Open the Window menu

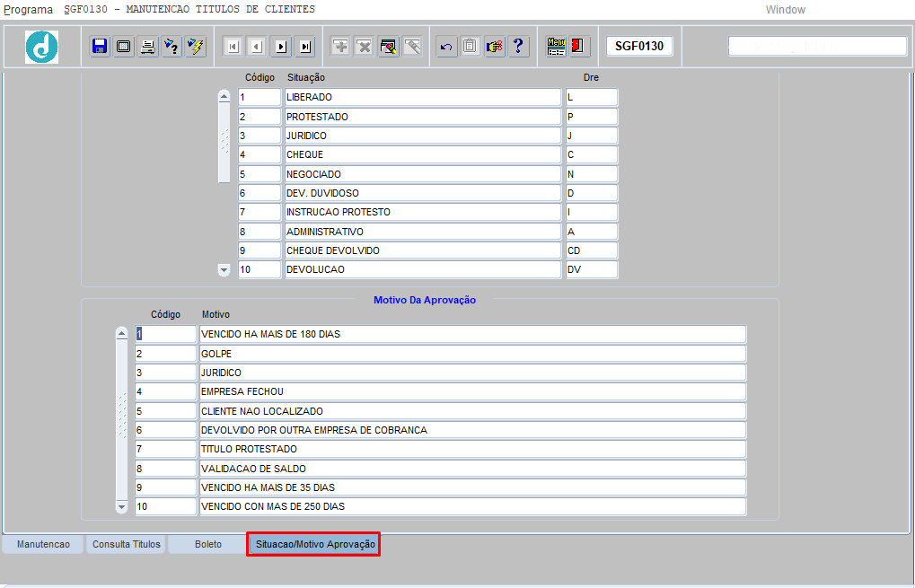pos(785,9)
